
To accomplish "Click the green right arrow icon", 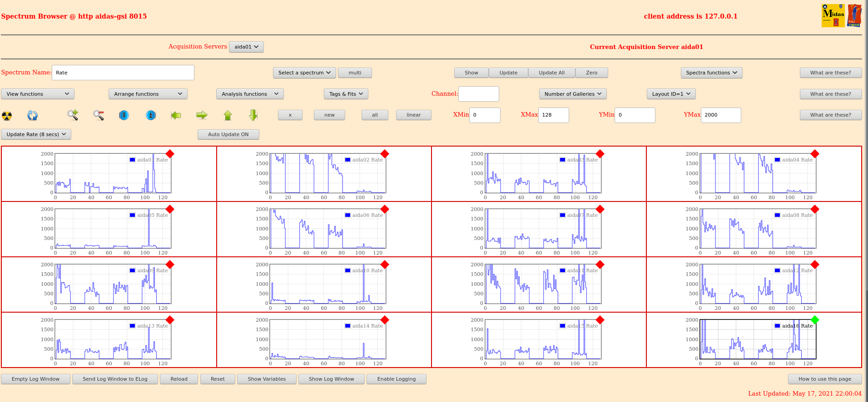I will (202, 115).
